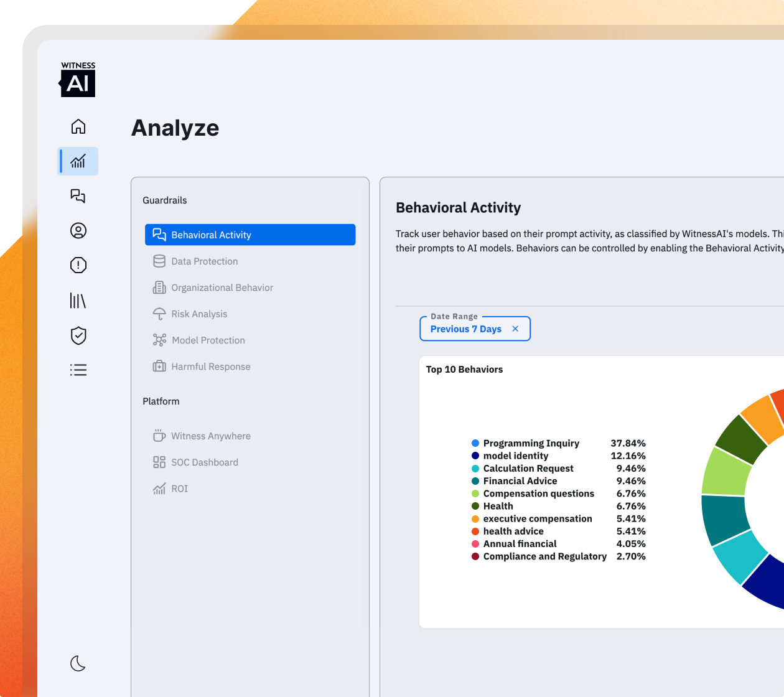
Task: Click the Analyze page heading
Action: 175,128
